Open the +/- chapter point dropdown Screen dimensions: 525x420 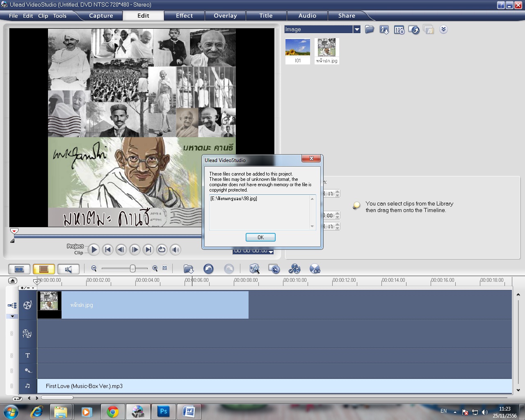[27, 288]
